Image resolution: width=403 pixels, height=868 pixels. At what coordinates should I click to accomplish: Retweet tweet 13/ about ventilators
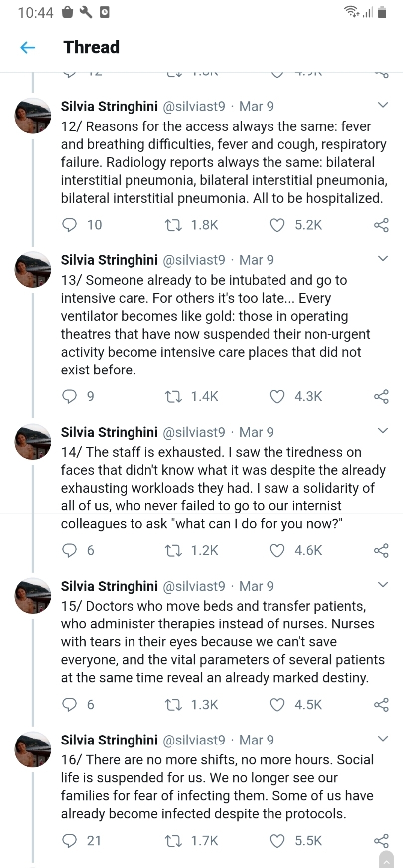172,397
